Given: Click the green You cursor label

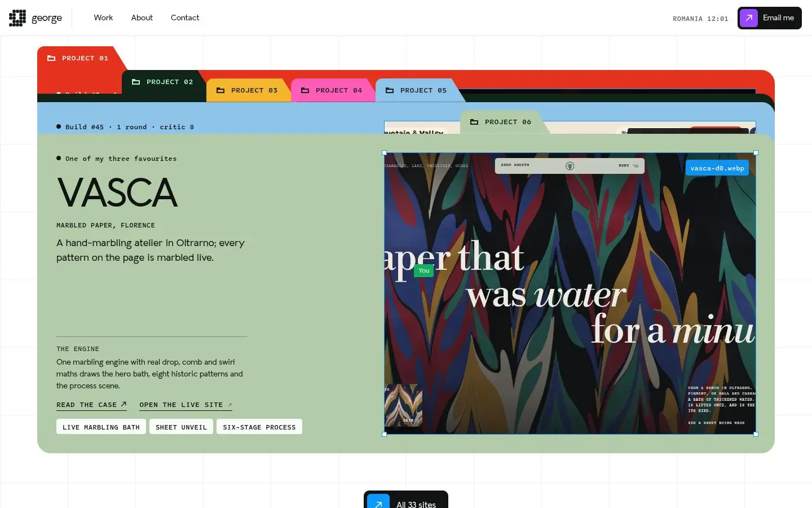Looking at the screenshot, I should click(424, 271).
